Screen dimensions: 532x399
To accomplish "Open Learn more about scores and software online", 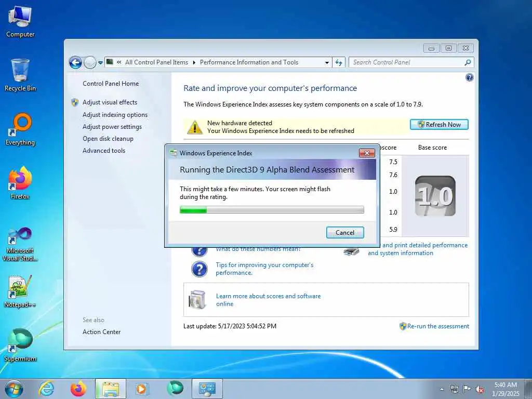I will point(268,300).
